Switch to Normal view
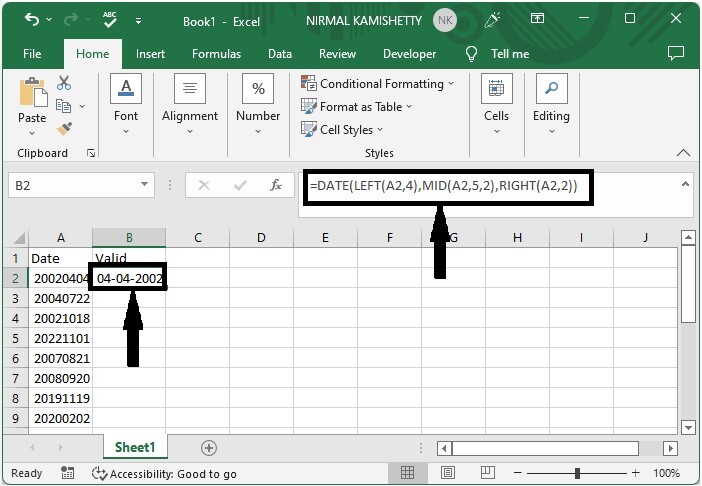Viewport: 702px width, 486px height. [x=407, y=473]
